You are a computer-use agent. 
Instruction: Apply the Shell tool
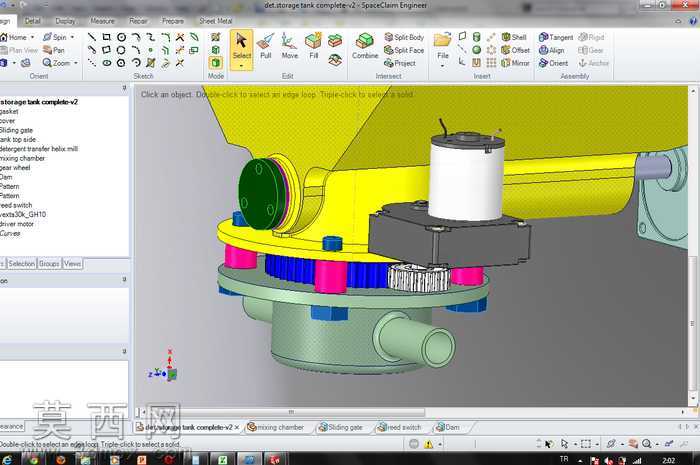point(514,37)
